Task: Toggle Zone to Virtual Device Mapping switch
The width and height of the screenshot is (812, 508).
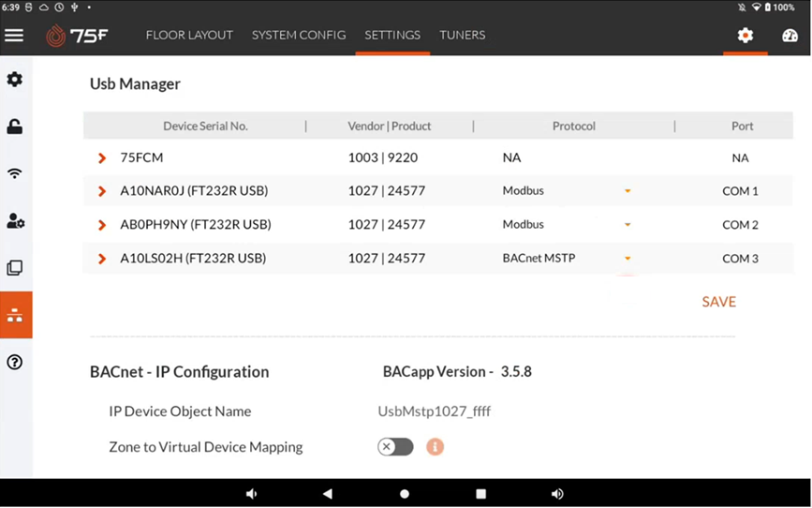Action: 395,446
